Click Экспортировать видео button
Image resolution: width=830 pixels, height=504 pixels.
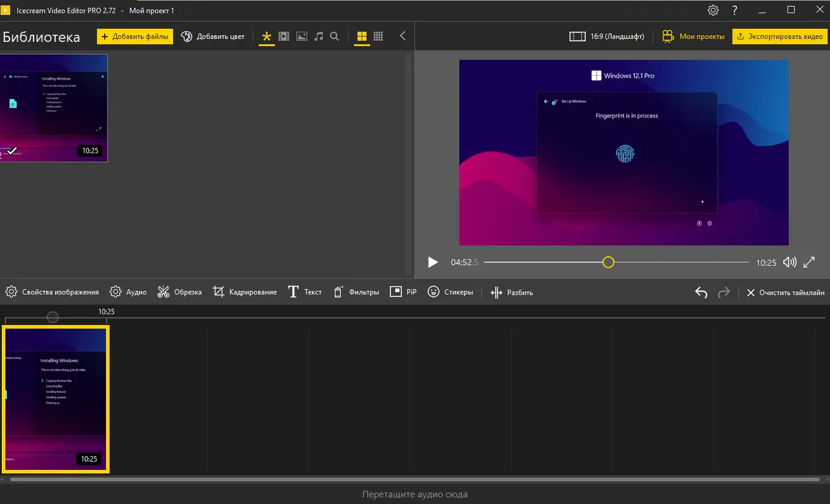pos(779,37)
